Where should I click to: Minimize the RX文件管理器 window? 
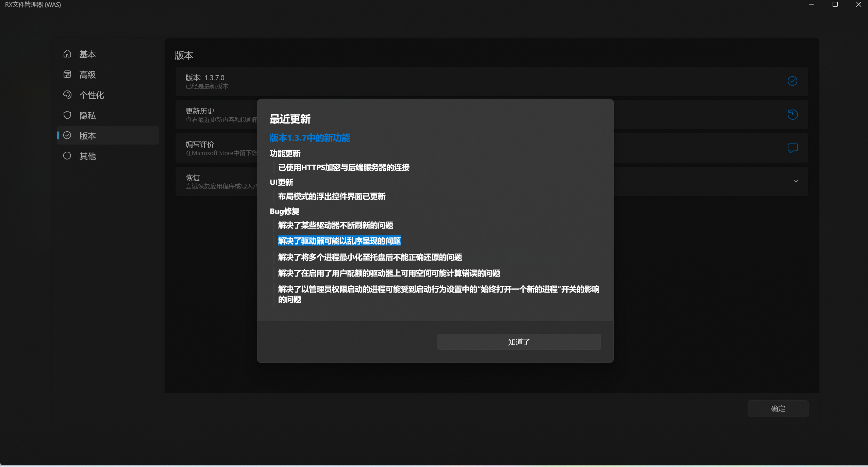click(x=812, y=4)
